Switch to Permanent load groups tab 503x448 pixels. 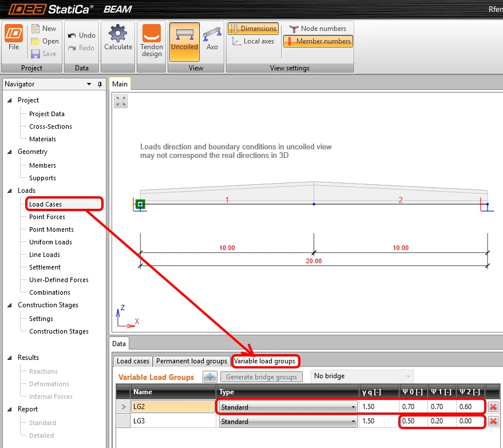coord(192,361)
